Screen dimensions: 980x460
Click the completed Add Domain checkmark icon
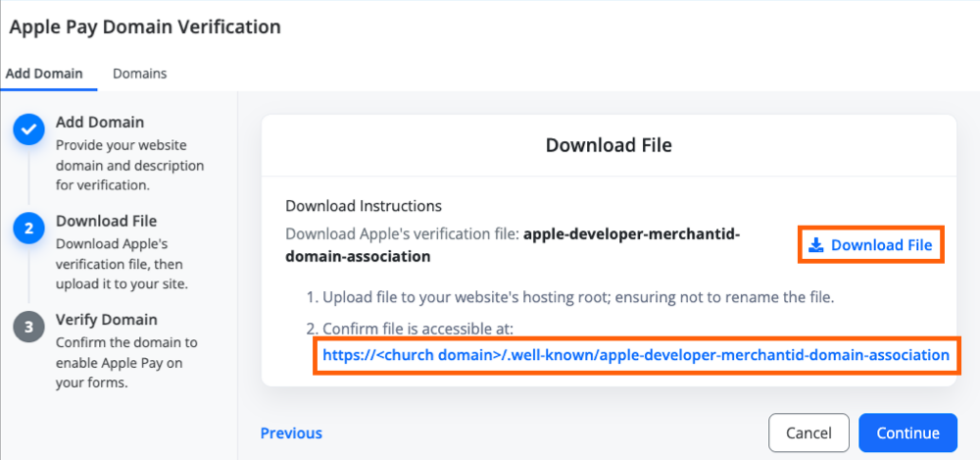(28, 130)
